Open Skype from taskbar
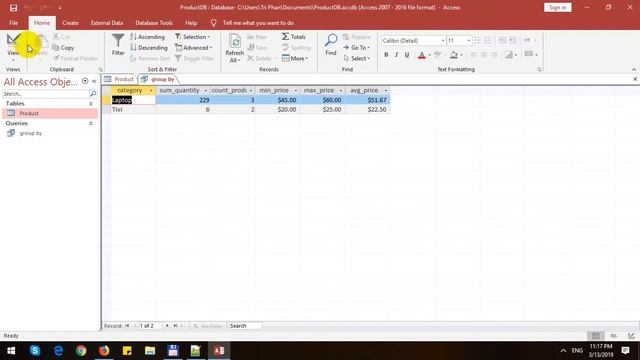The width and height of the screenshot is (640, 360). click(x=35, y=351)
